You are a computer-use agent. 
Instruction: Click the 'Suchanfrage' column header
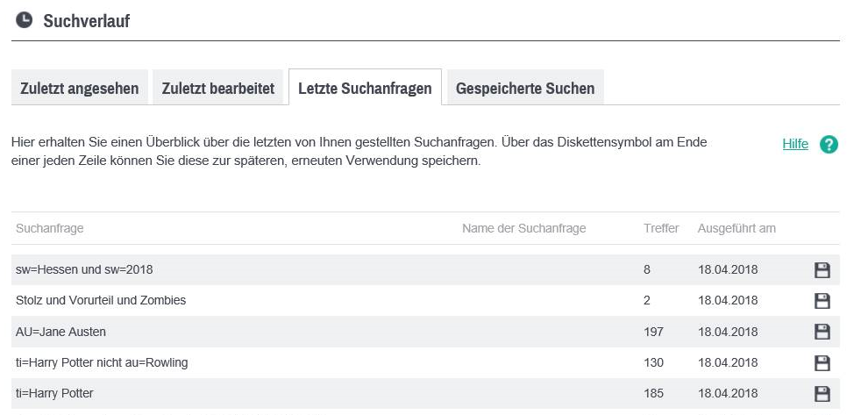pyautogui.click(x=49, y=228)
